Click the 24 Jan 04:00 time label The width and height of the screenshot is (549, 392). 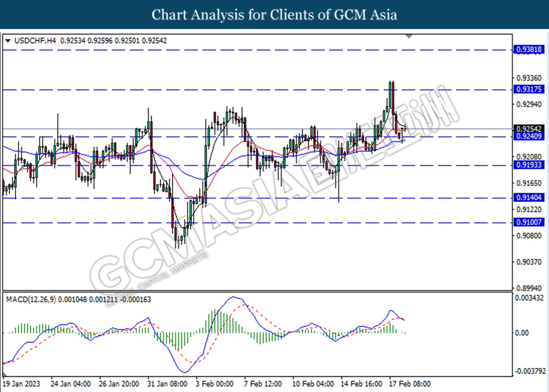71,384
